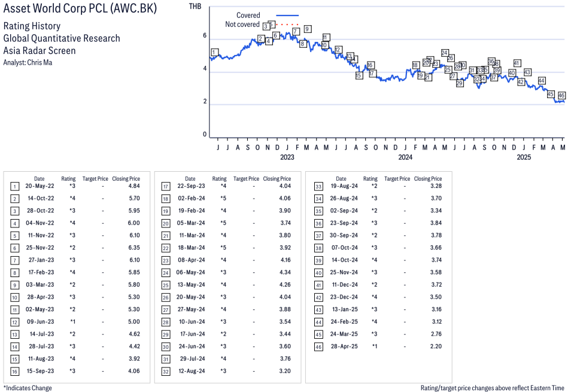Select chart marker 15
Viewport: 571px width, 392px height.
click(x=359, y=75)
